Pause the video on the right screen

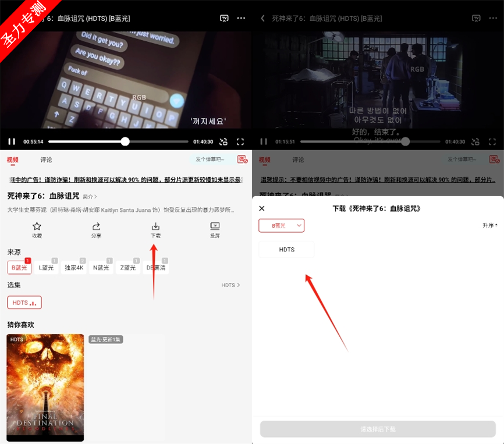pos(264,141)
